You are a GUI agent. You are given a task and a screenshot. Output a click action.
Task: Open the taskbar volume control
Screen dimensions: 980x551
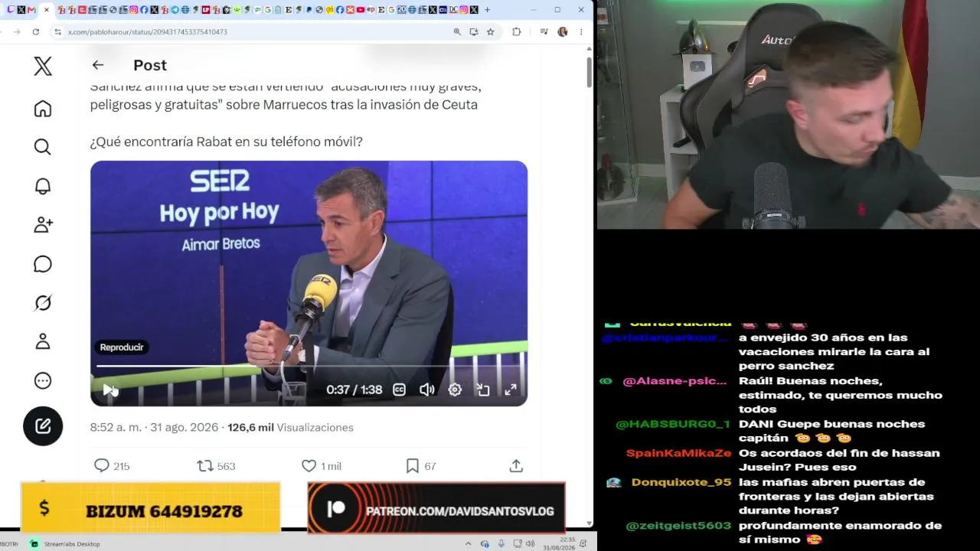click(530, 543)
